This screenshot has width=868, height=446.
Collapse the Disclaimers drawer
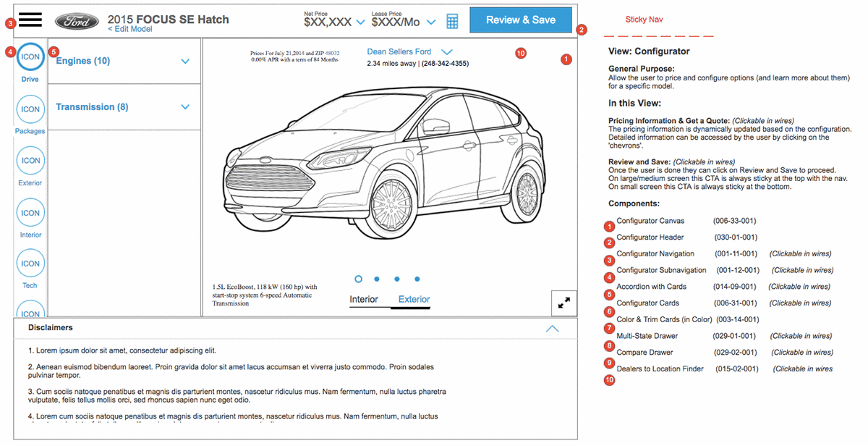point(552,329)
